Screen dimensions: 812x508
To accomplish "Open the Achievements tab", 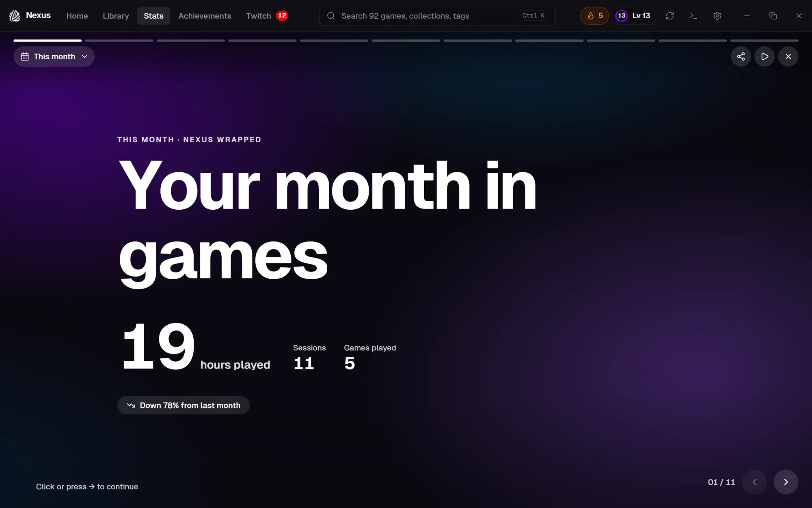I will point(205,16).
